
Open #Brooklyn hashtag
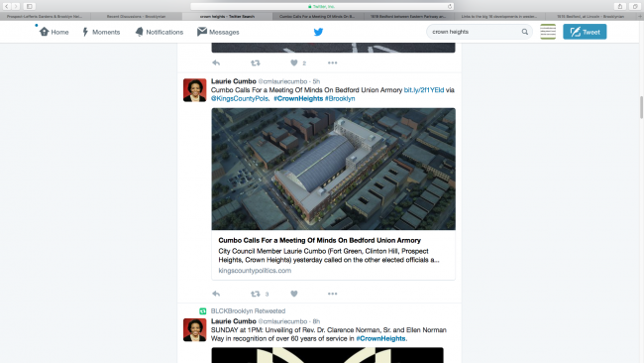[340, 98]
